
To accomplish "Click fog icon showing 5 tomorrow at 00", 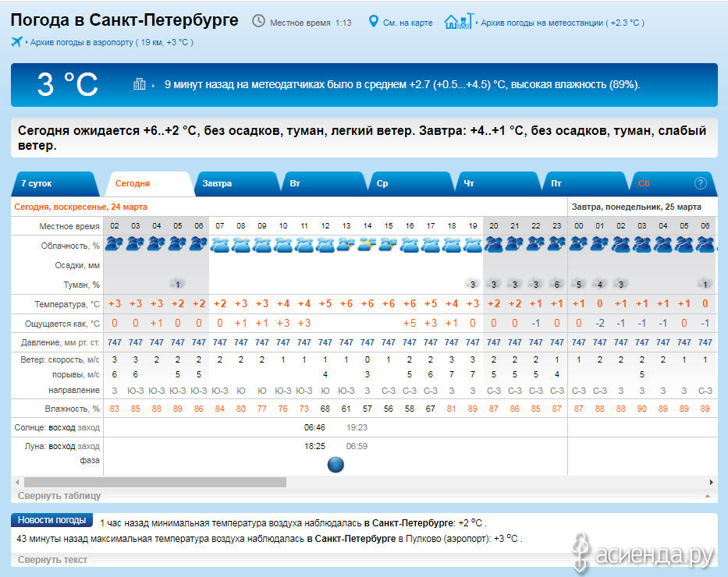I will click(x=578, y=285).
